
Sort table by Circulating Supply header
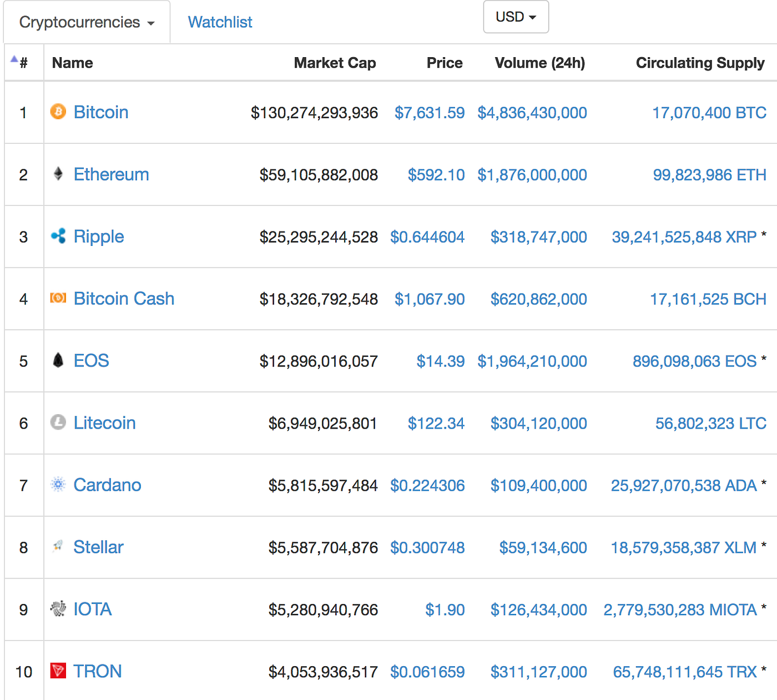tap(700, 63)
